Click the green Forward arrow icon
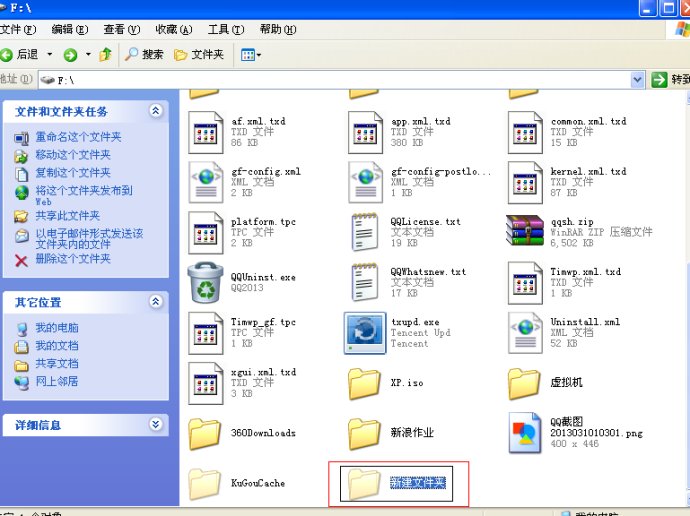Image resolution: width=690 pixels, height=516 pixels. click(x=70, y=55)
